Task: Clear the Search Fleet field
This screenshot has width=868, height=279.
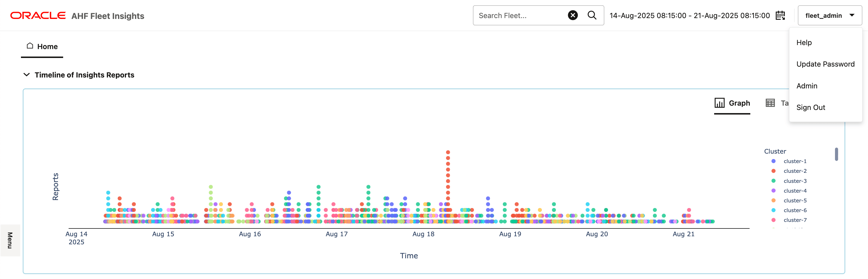Action: (x=572, y=15)
